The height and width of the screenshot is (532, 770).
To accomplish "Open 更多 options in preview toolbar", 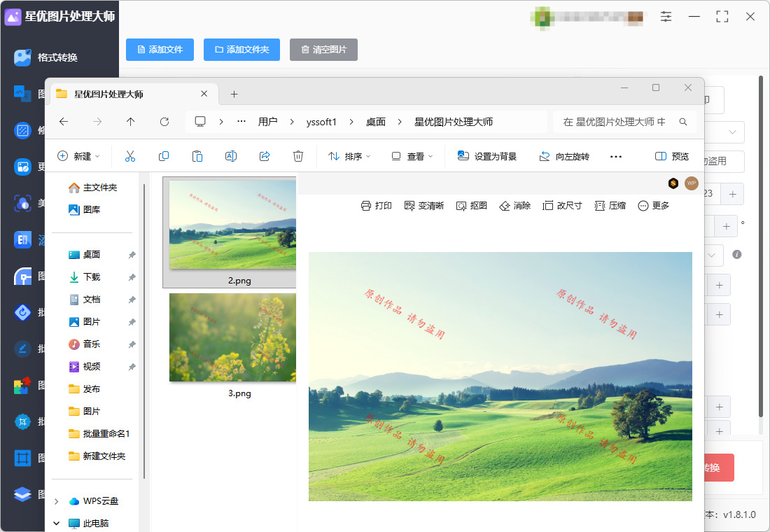I will click(653, 205).
